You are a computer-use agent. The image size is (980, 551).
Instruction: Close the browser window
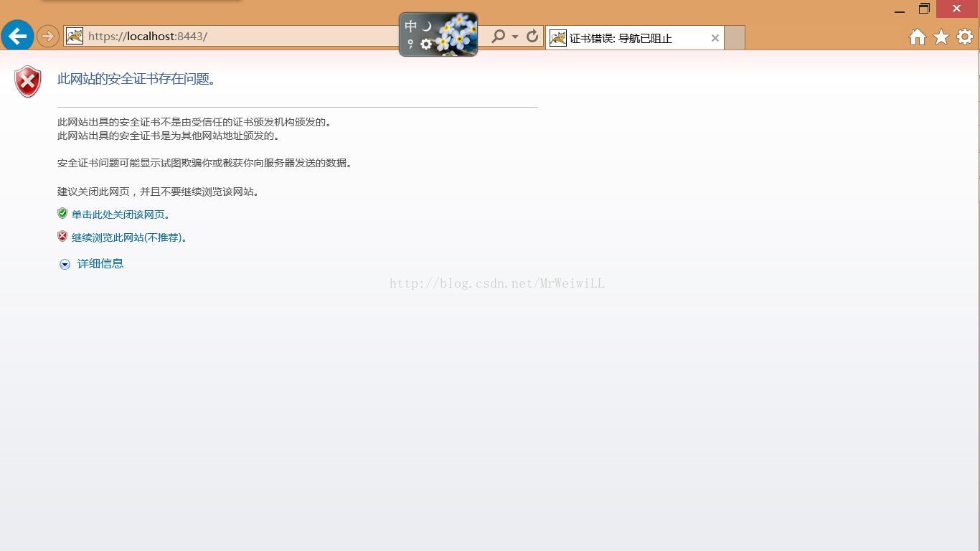pyautogui.click(x=956, y=9)
